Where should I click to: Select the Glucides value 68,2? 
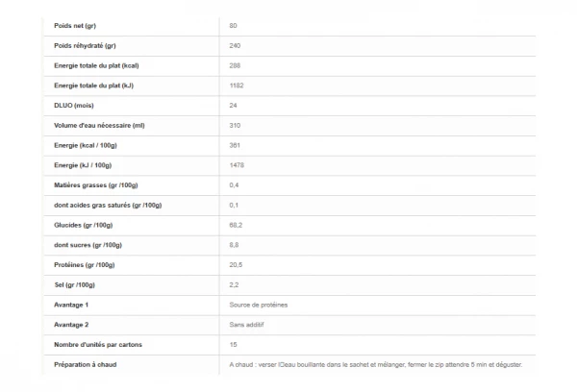pos(236,225)
